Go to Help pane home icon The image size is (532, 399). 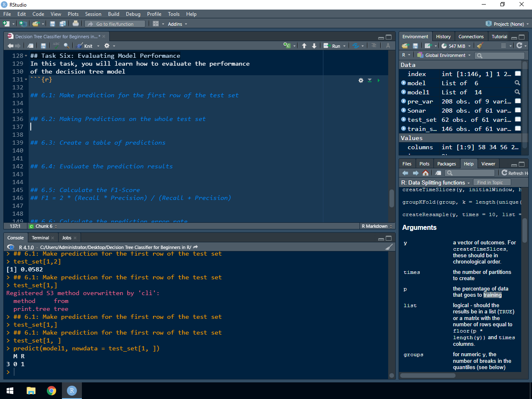point(425,173)
